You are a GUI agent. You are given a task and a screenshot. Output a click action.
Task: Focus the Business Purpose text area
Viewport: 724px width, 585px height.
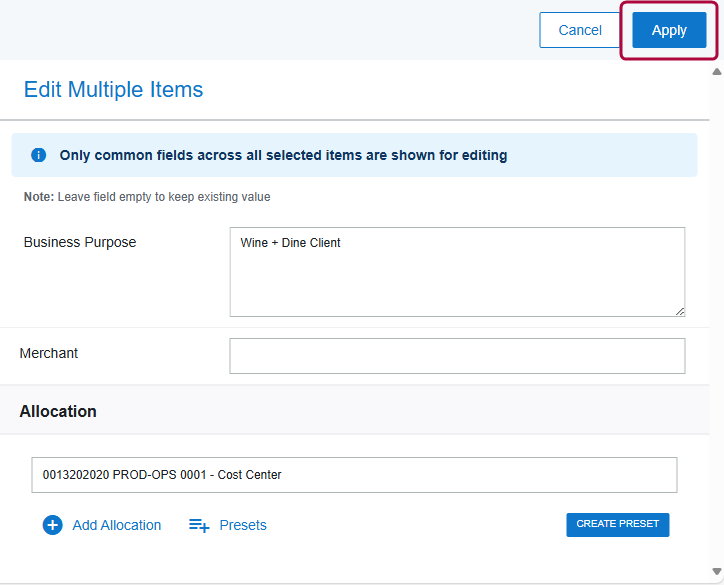pos(457,272)
